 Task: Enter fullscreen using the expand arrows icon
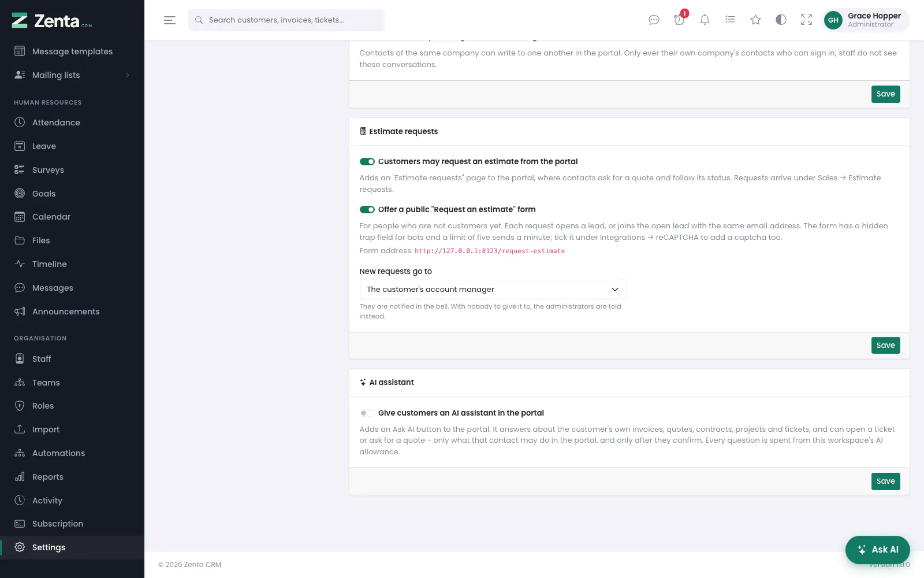click(x=806, y=20)
